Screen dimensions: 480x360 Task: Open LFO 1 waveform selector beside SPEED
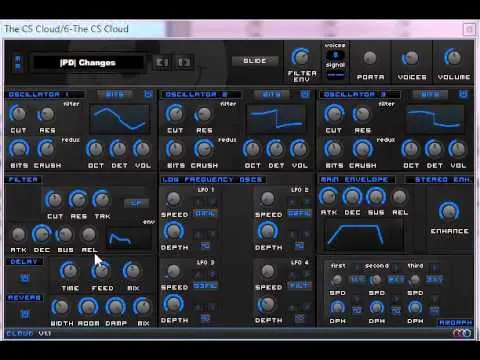point(205,213)
